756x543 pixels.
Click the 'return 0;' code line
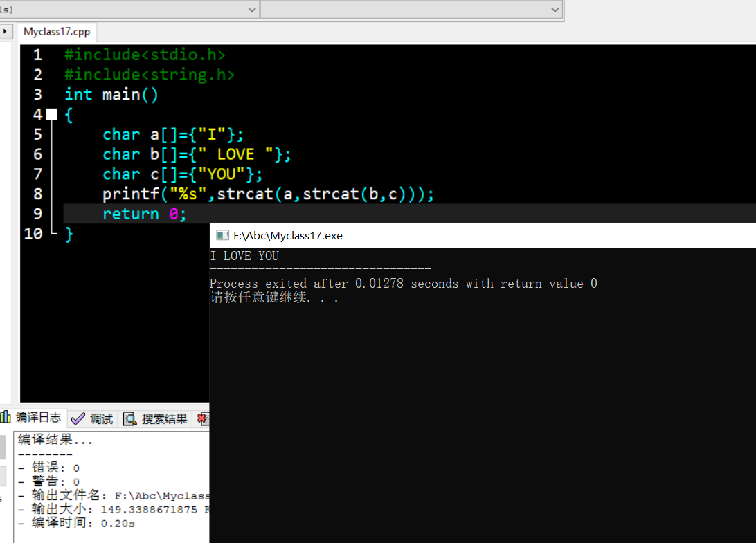point(144,214)
